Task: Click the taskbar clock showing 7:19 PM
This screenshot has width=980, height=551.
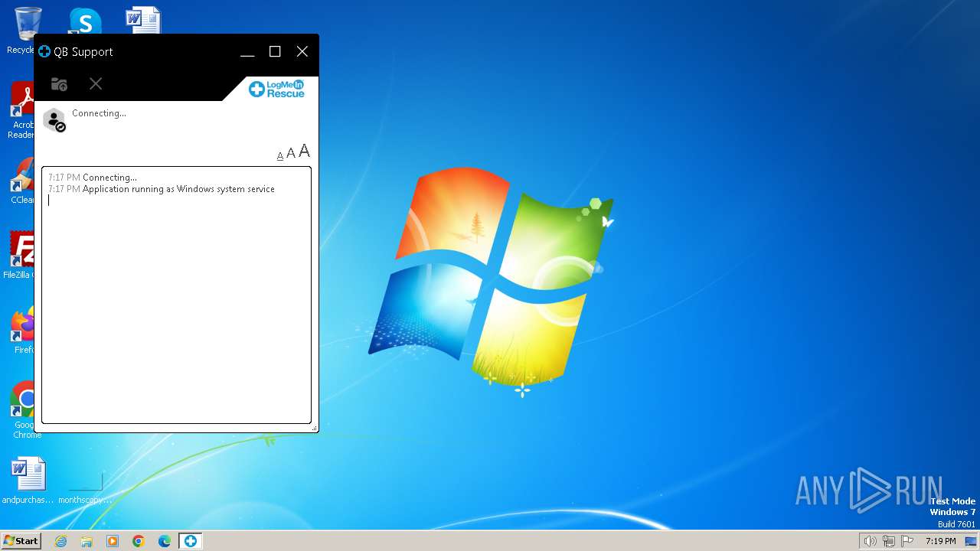Action: pyautogui.click(x=940, y=541)
